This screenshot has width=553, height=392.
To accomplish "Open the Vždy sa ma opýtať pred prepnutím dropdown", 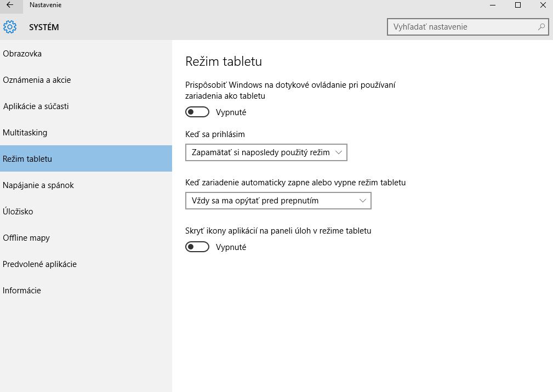I will [x=278, y=201].
